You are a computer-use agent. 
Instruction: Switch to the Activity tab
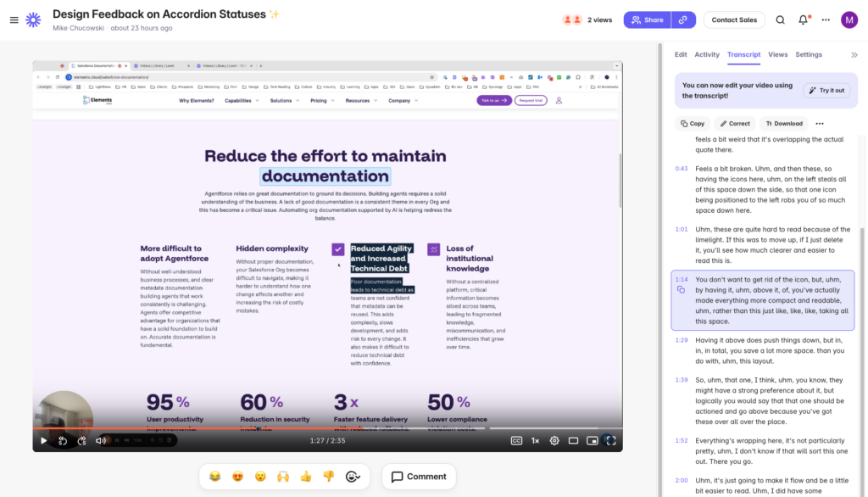pyautogui.click(x=706, y=54)
